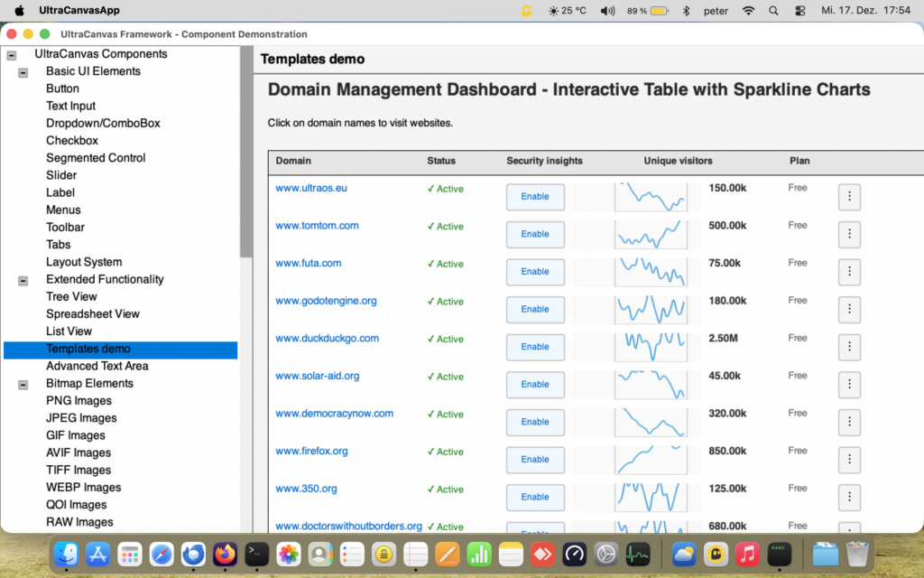
Task: Enable security insights for www.solar-aid.org
Action: coord(535,385)
